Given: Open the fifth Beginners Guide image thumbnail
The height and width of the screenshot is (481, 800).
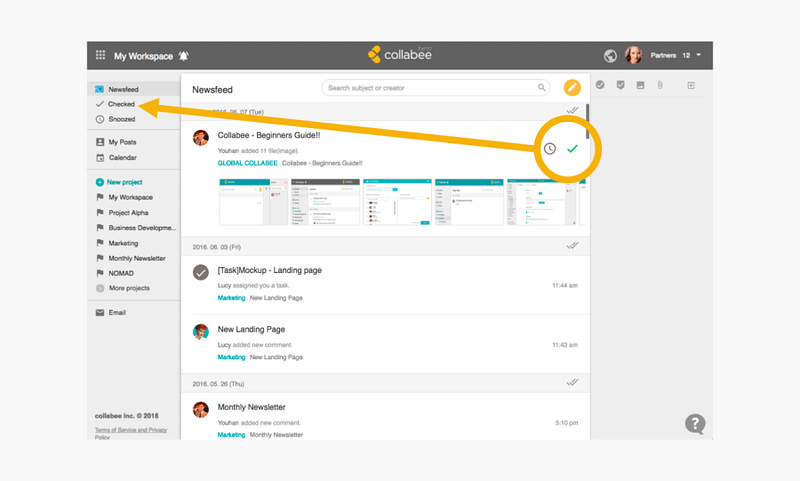Looking at the screenshot, I should pyautogui.click(x=541, y=202).
